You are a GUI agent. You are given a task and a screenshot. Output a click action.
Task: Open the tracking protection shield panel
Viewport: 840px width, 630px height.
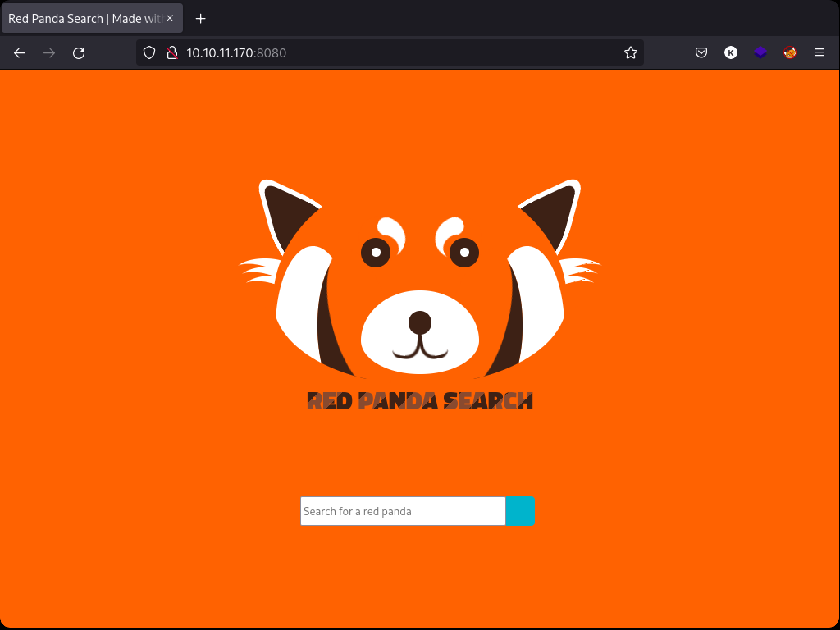tap(148, 52)
